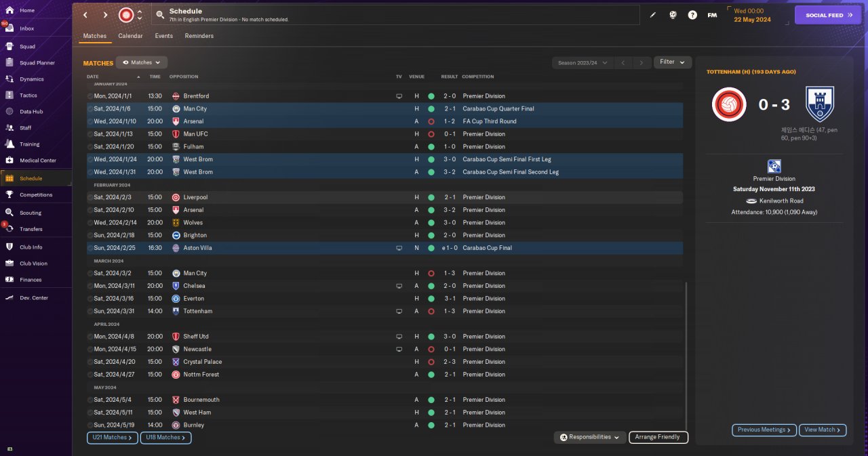This screenshot has height=456, width=868.
Task: Open Transfers icon in sidebar
Action: [x=9, y=229]
